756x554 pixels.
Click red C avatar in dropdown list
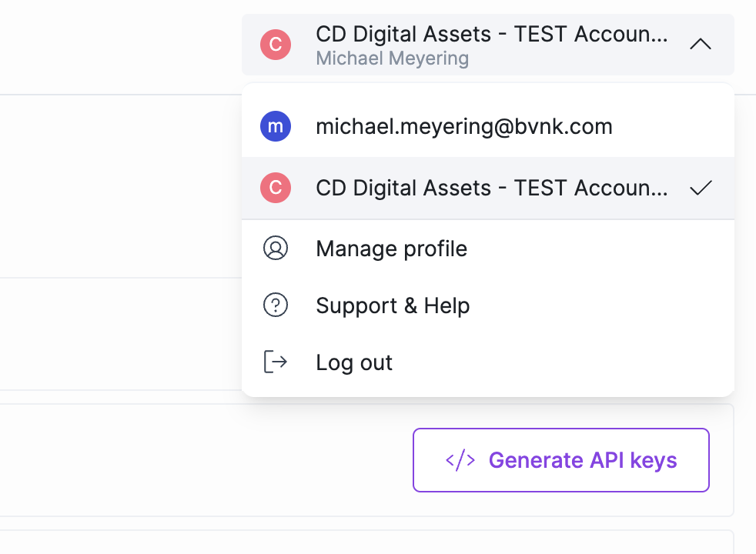tap(276, 188)
